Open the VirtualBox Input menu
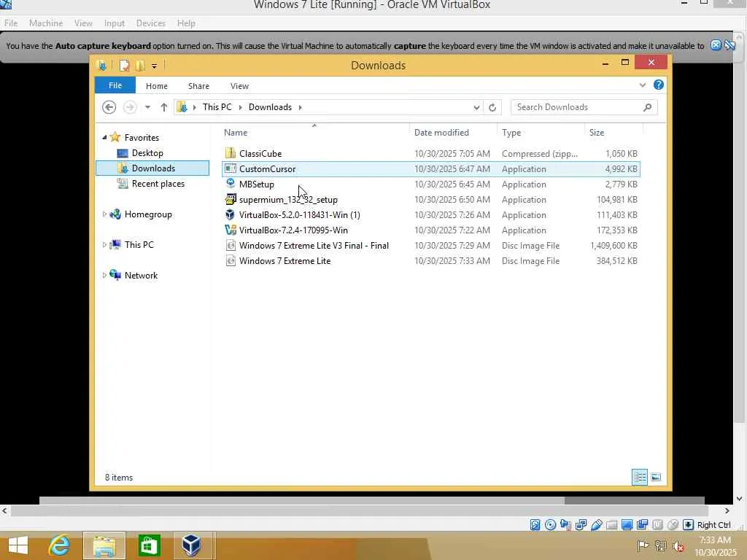This screenshot has width=747, height=560. (115, 23)
